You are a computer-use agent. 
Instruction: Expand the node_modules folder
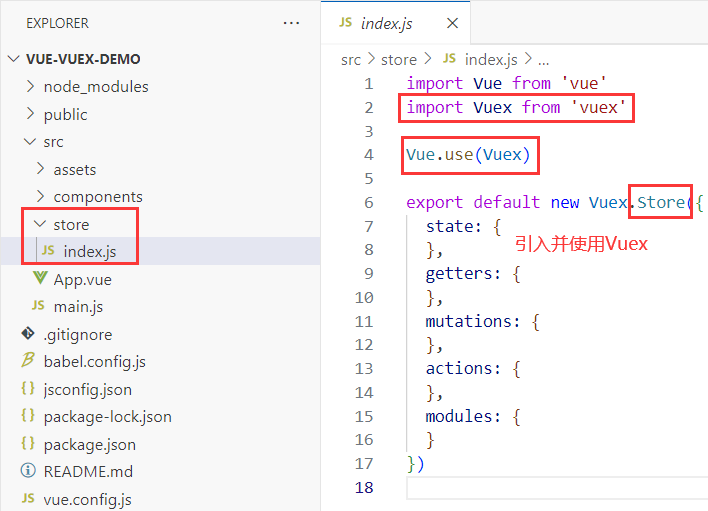[30, 86]
